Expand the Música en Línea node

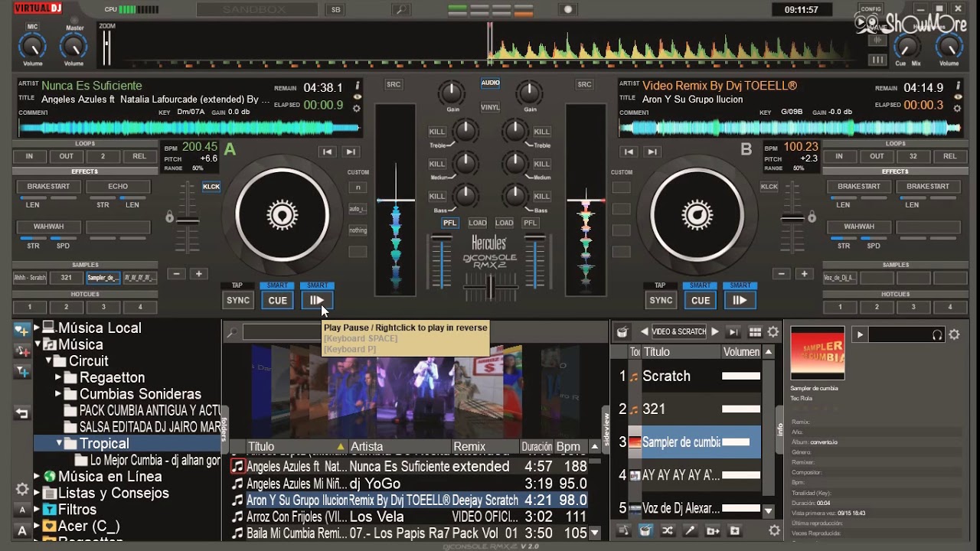pos(36,477)
